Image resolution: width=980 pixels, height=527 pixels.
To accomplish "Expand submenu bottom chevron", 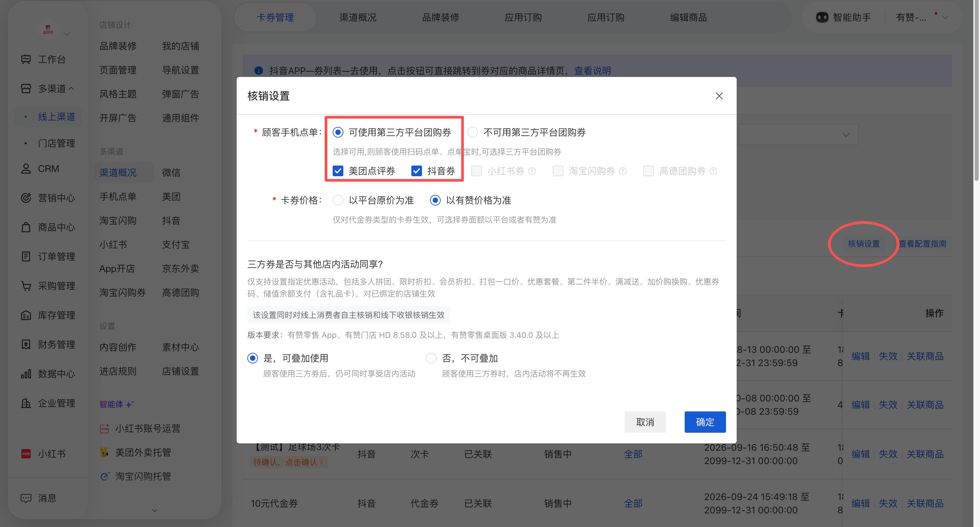I will [x=154, y=511].
